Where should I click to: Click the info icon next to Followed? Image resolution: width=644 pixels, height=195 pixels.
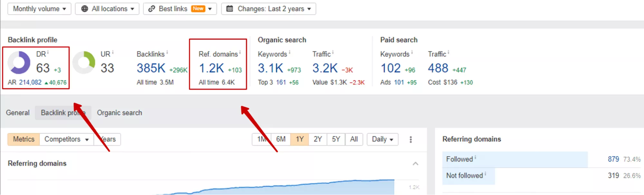(476, 157)
